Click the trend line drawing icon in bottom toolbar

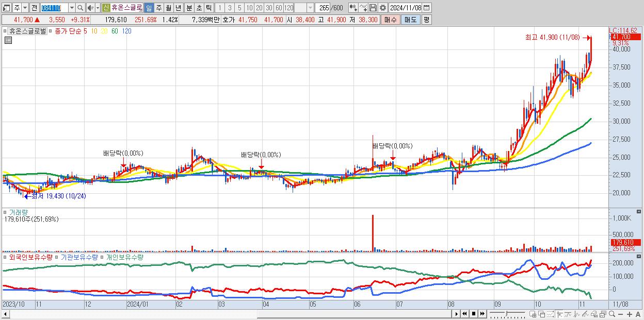point(568,314)
